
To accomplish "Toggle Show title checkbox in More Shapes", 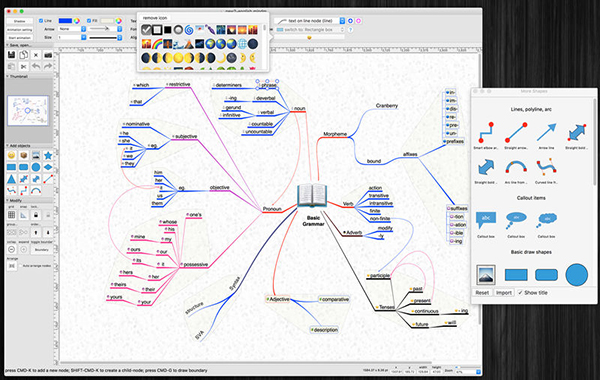I will (x=520, y=292).
